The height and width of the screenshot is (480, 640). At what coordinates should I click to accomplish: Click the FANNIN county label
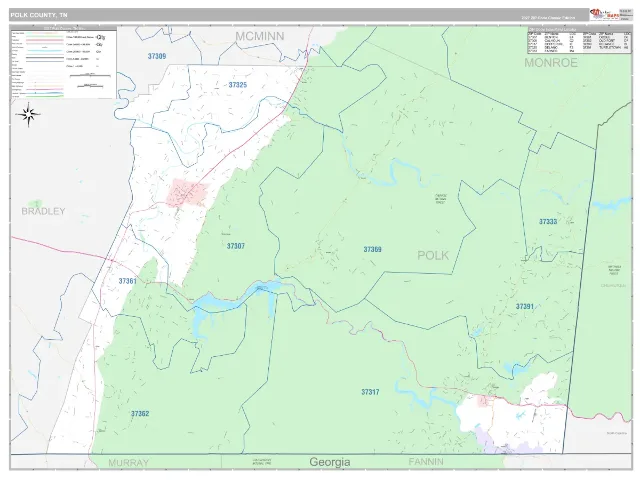pyautogui.click(x=426, y=462)
